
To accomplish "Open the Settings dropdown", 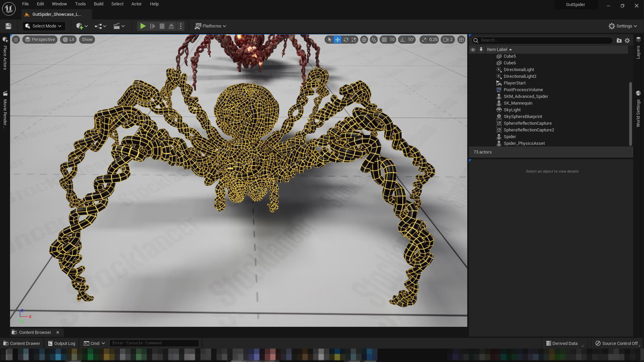I will [623, 26].
